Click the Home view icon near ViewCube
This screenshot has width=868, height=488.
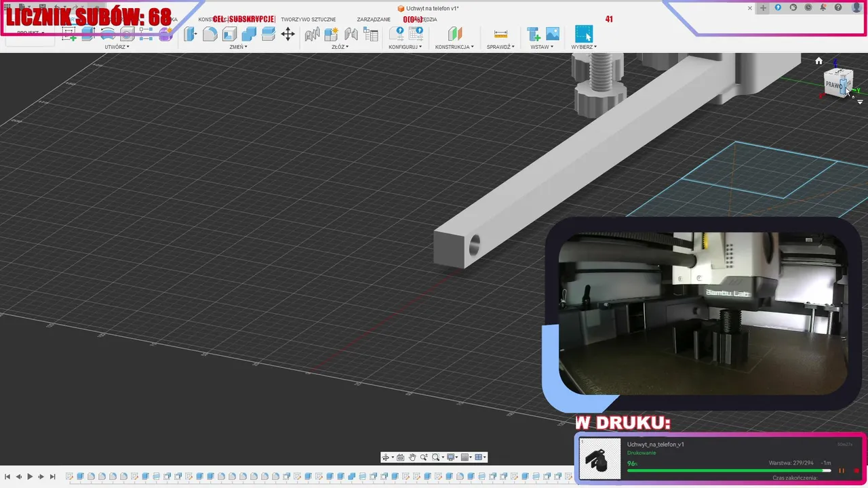click(x=818, y=61)
